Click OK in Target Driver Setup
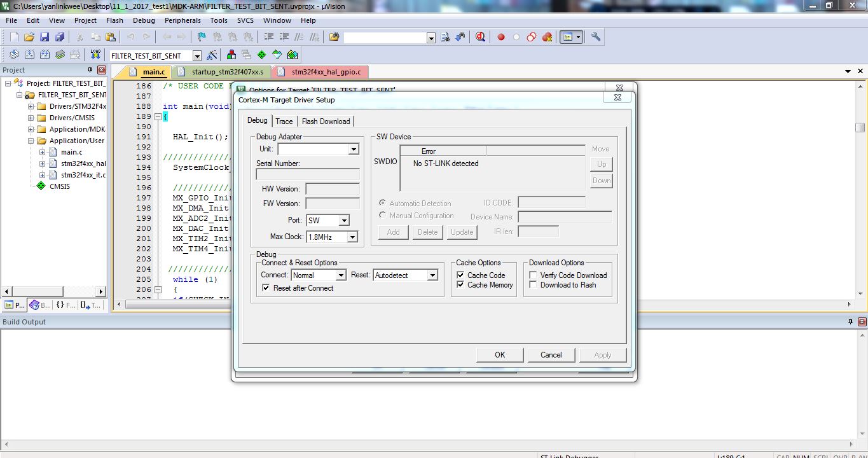The height and width of the screenshot is (458, 868). click(500, 355)
